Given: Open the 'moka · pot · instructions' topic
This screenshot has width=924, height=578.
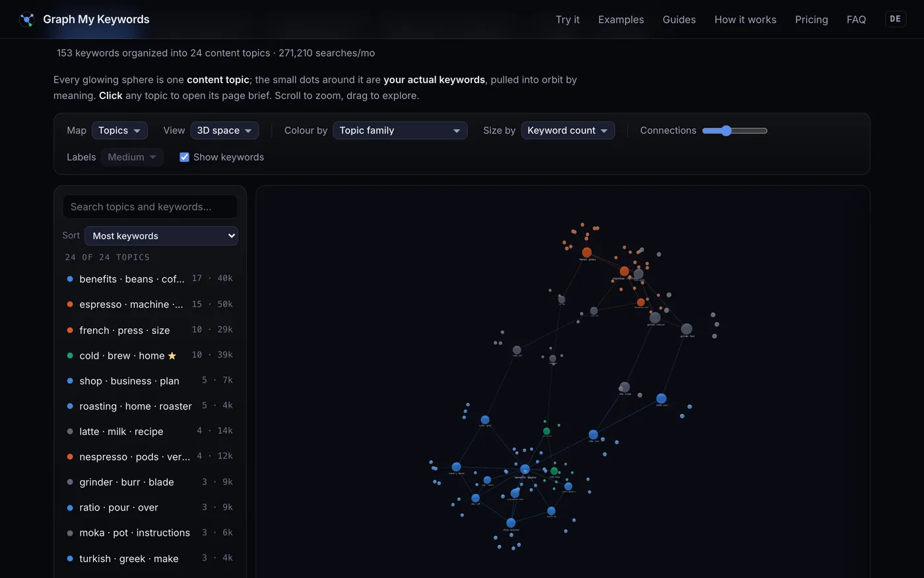Looking at the screenshot, I should 150,532.
